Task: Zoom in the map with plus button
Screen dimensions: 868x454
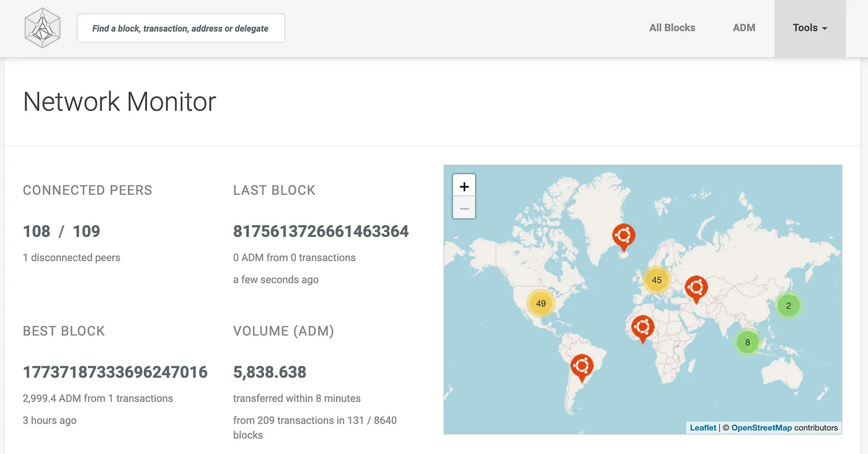Action: [x=464, y=186]
